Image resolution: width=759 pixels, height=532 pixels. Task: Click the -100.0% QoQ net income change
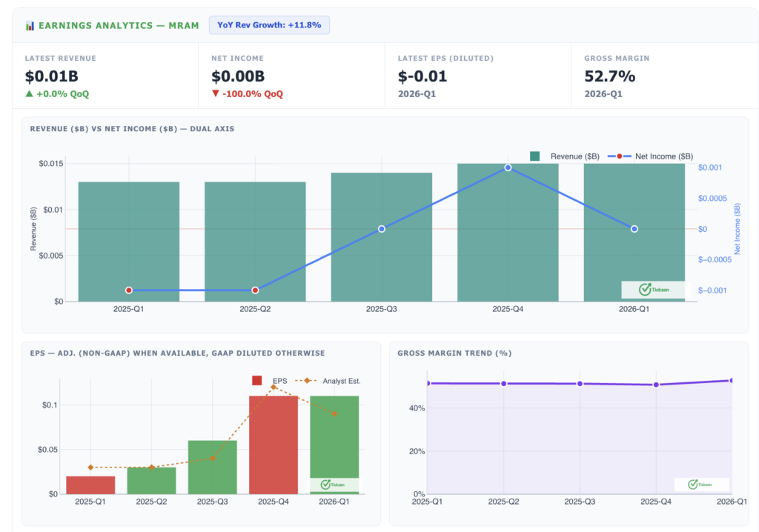click(248, 94)
